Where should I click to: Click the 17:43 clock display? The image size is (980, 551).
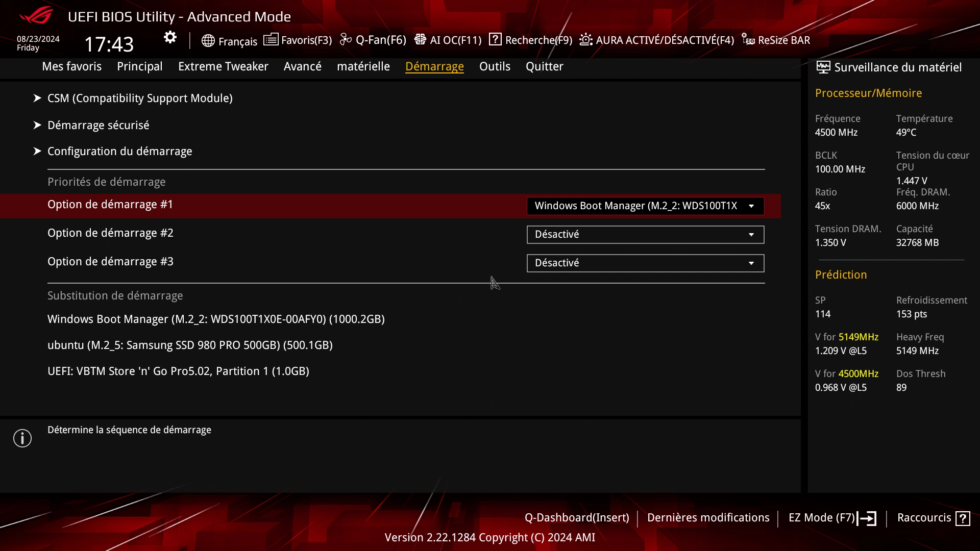point(109,44)
